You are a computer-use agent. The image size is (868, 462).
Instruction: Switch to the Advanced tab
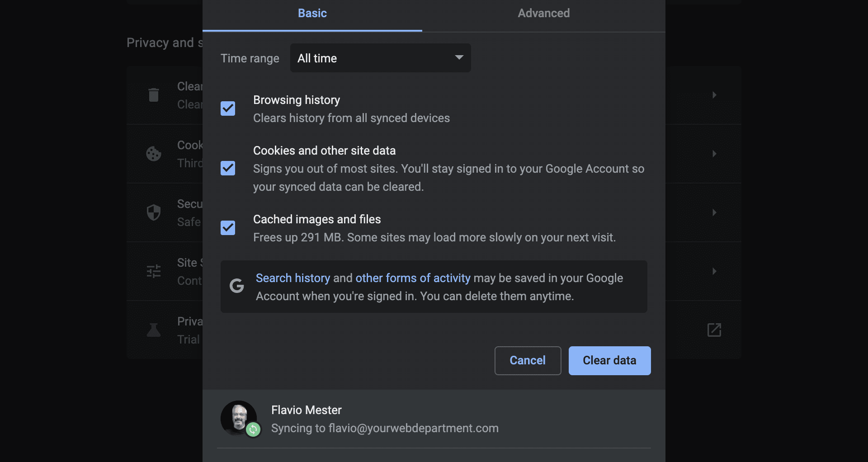[x=543, y=13]
